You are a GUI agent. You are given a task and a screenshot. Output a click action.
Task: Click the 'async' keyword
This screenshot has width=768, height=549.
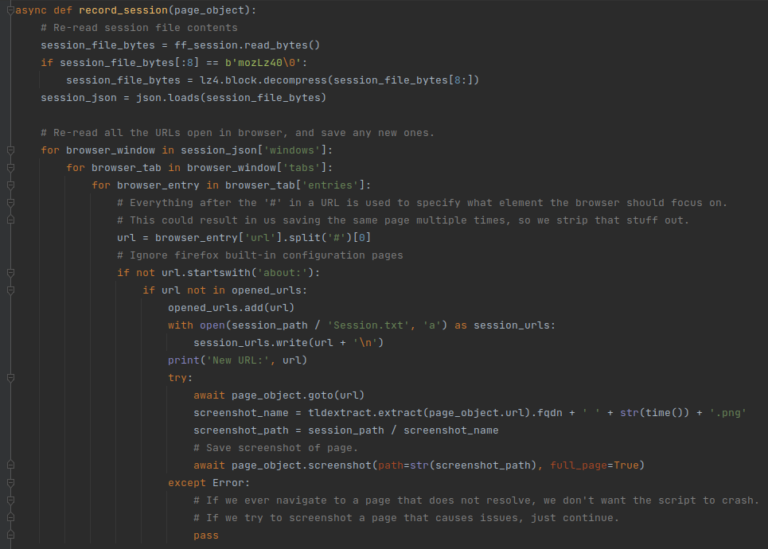pos(31,10)
